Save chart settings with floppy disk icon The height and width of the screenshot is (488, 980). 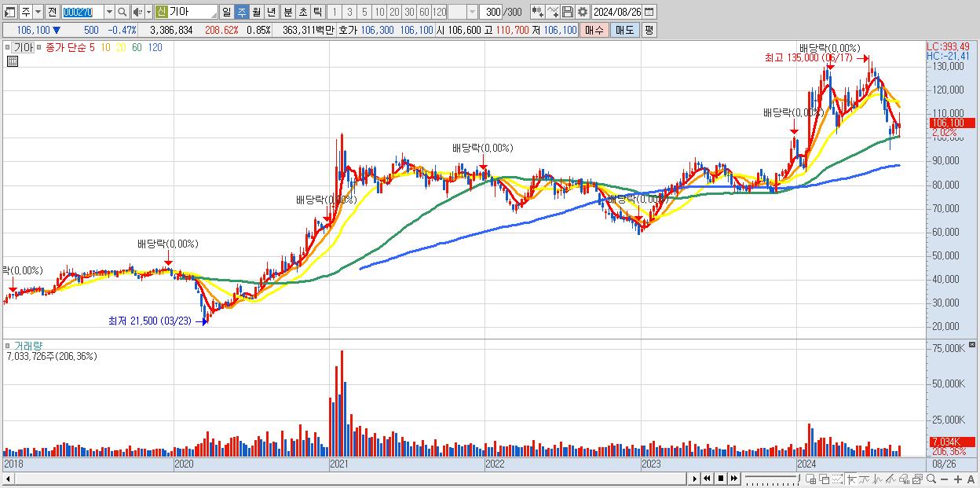[x=568, y=12]
